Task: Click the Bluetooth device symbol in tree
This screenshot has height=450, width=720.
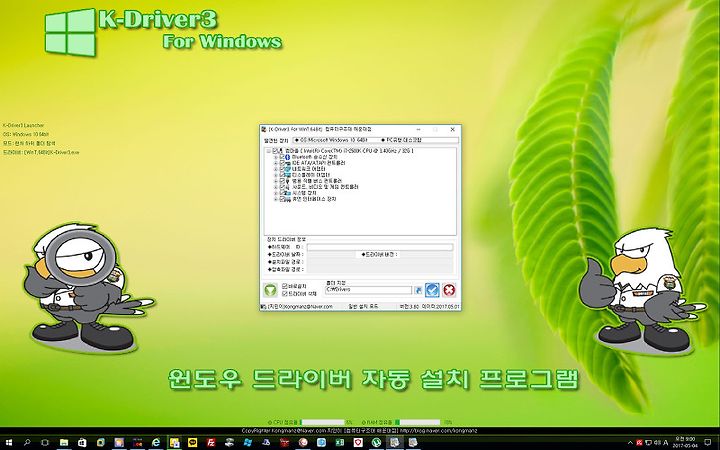Action: click(287, 157)
